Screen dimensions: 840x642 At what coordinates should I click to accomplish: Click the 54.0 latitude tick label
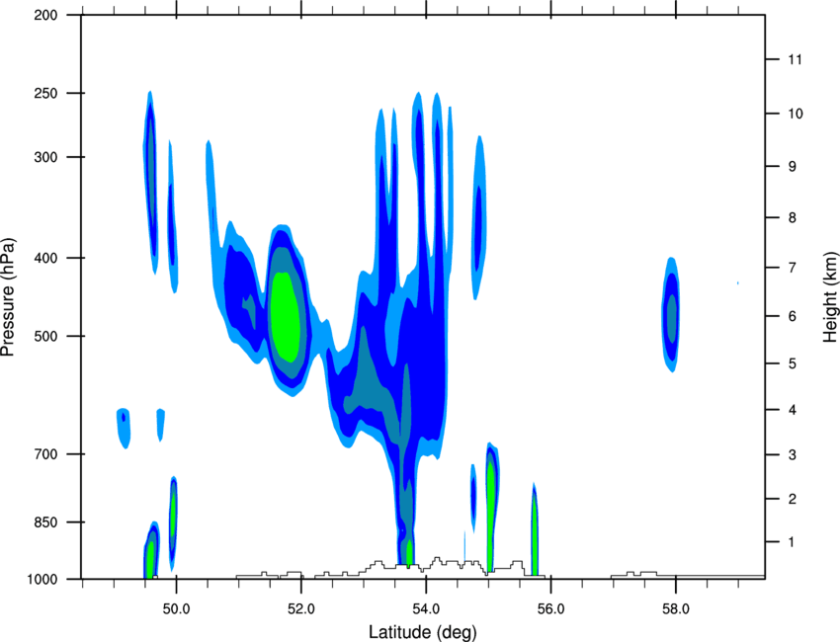(426, 609)
